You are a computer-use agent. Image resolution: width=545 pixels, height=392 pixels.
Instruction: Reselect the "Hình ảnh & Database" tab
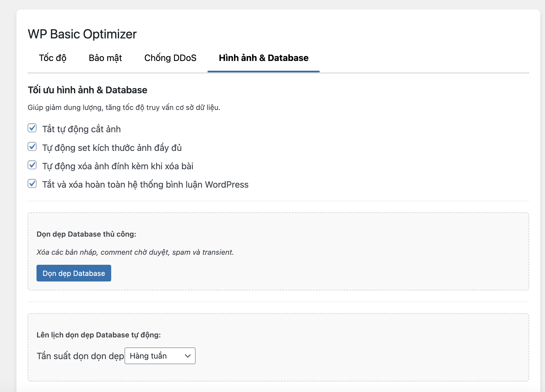coord(264,58)
